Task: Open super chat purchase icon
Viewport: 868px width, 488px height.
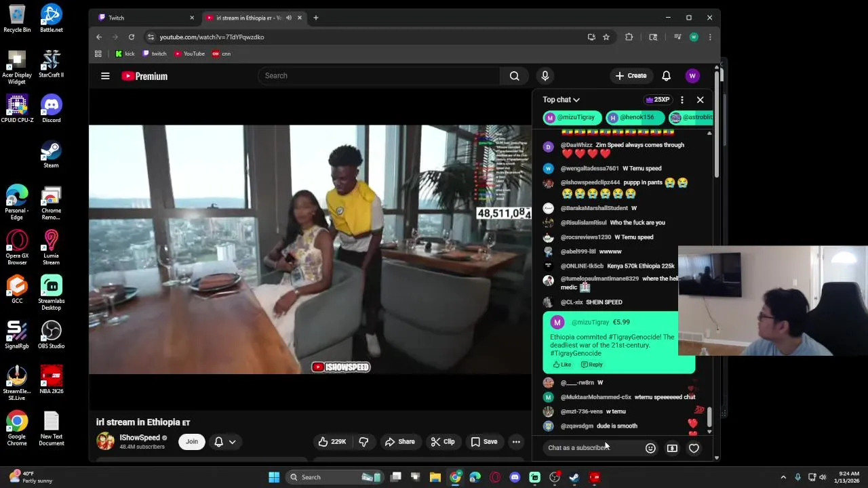Action: click(x=672, y=448)
